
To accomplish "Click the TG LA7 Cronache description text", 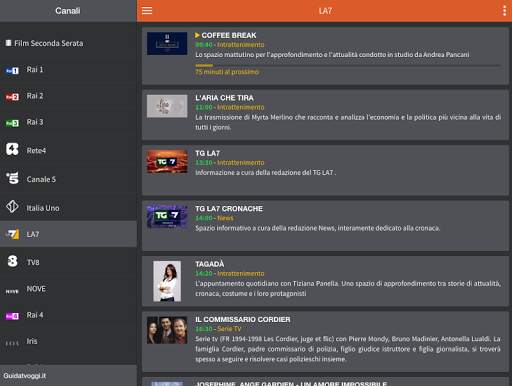I will coord(318,228).
